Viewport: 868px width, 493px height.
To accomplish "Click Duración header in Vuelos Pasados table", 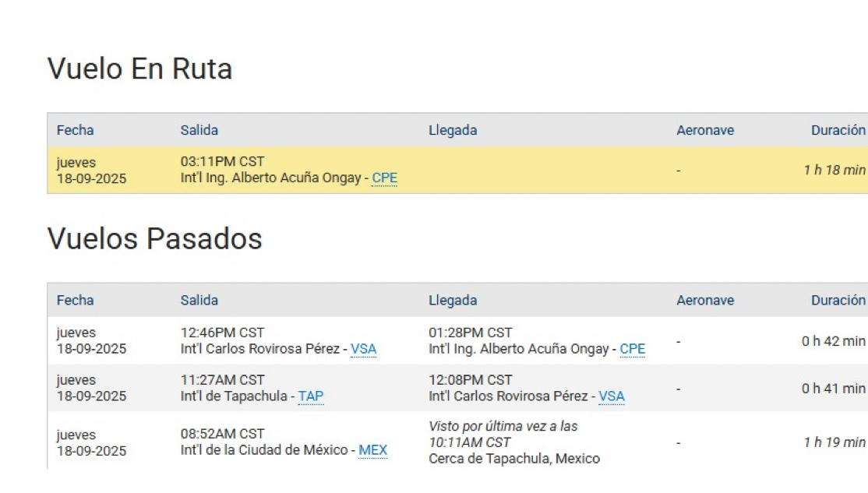I will pyautogui.click(x=838, y=300).
